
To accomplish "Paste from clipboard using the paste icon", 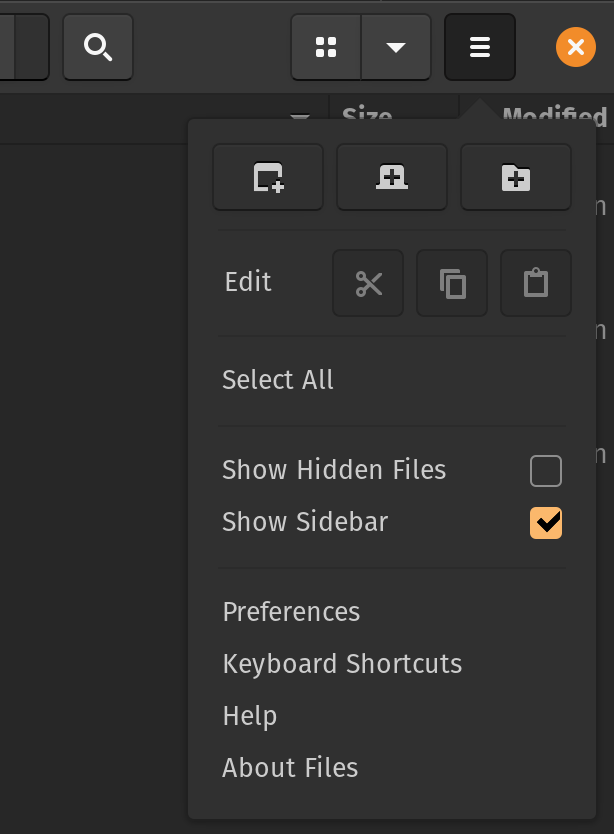I will pyautogui.click(x=535, y=282).
